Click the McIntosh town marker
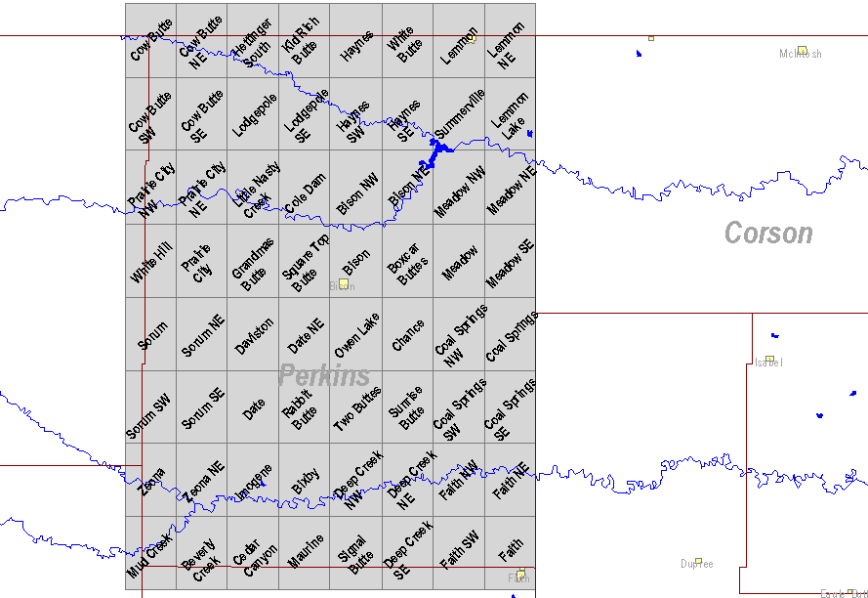This screenshot has width=868, height=598. [802, 50]
